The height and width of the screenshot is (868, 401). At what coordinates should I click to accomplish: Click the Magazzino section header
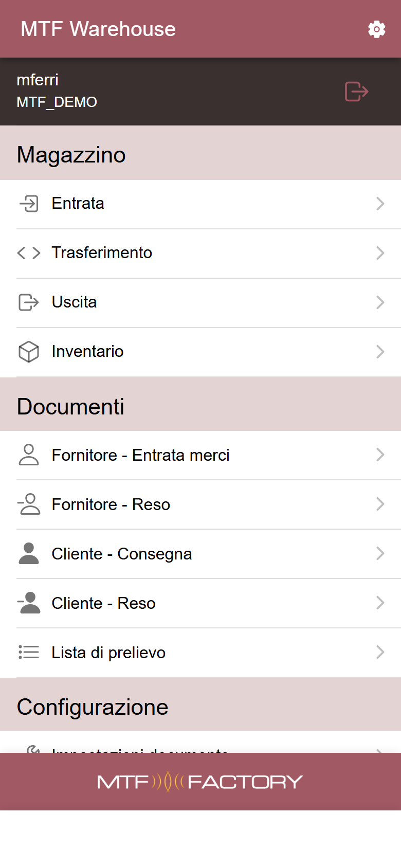(200, 153)
